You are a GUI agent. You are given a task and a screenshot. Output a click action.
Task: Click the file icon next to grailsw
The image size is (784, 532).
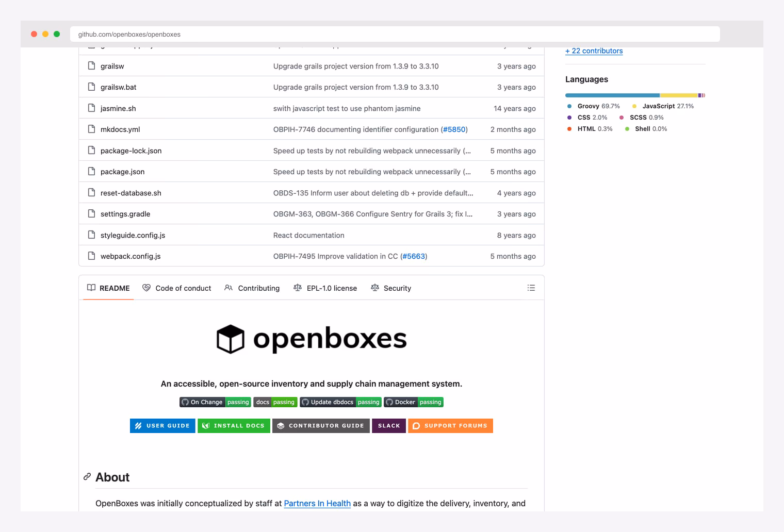[x=91, y=65]
